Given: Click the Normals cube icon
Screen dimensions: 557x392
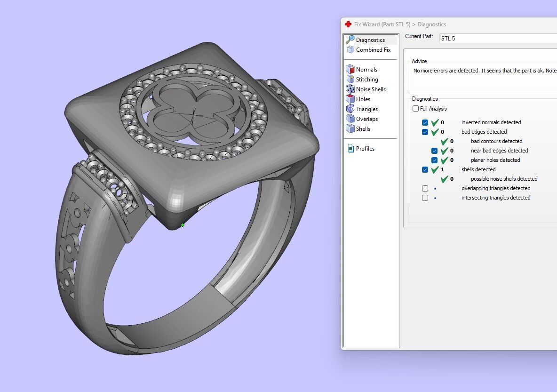Looking at the screenshot, I should pyautogui.click(x=350, y=69).
